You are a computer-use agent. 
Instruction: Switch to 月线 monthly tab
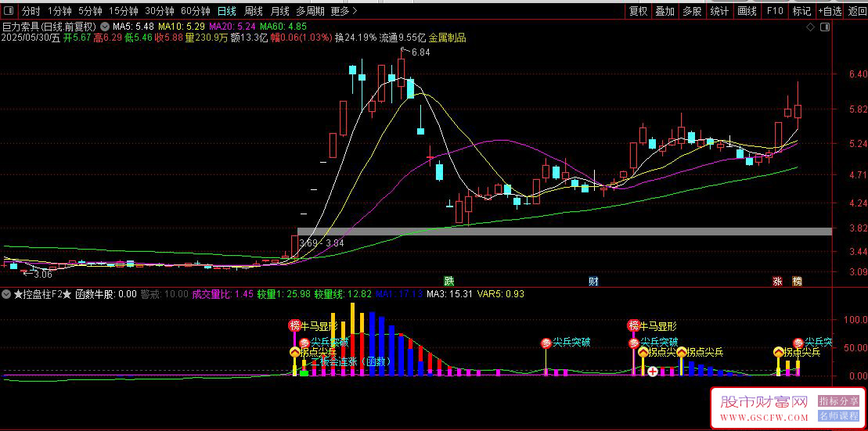(279, 11)
